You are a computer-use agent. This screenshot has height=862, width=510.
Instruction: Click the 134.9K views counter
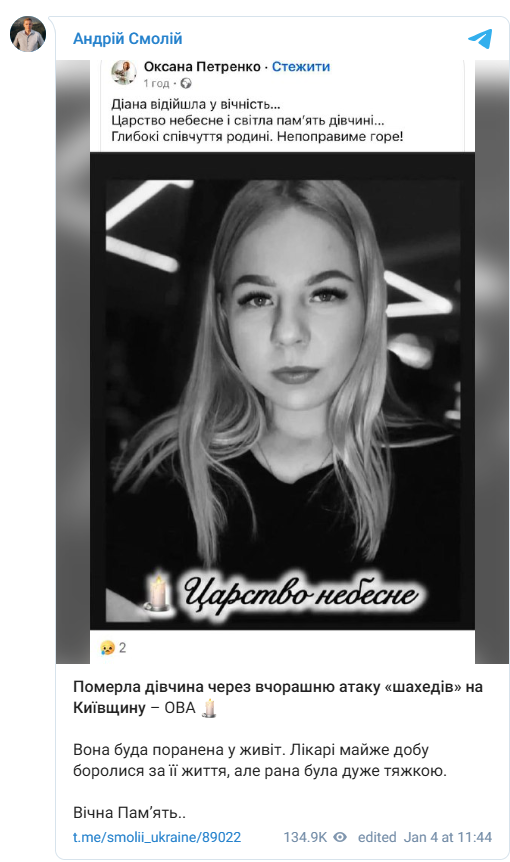(305, 837)
